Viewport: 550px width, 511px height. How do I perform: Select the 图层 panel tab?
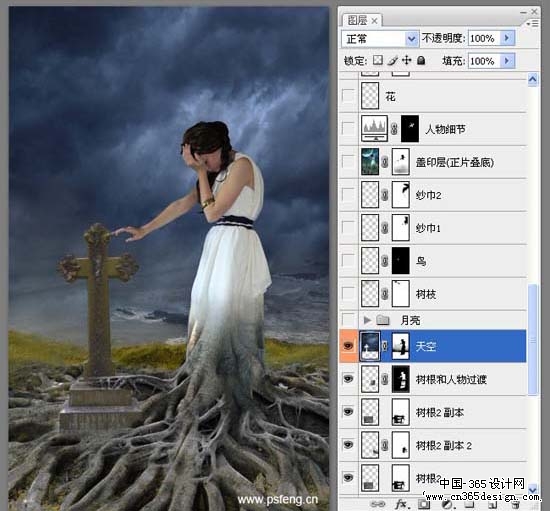pyautogui.click(x=362, y=20)
